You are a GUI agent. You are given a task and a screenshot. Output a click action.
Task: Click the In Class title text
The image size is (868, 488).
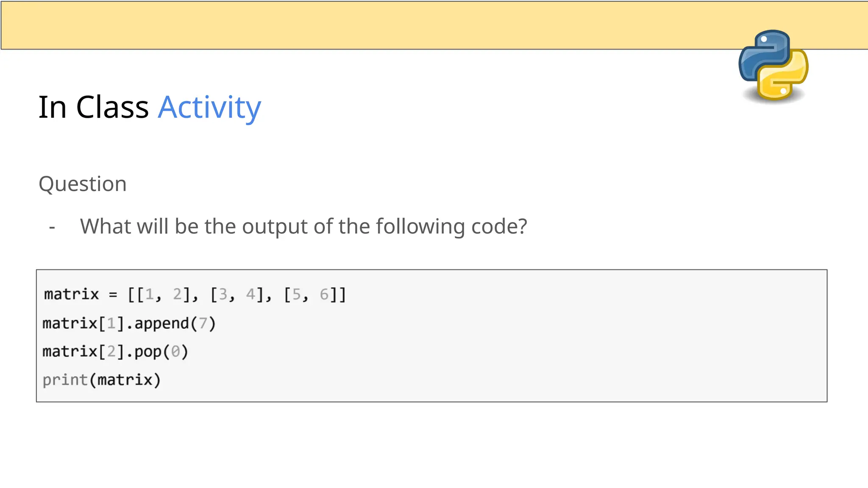click(94, 107)
